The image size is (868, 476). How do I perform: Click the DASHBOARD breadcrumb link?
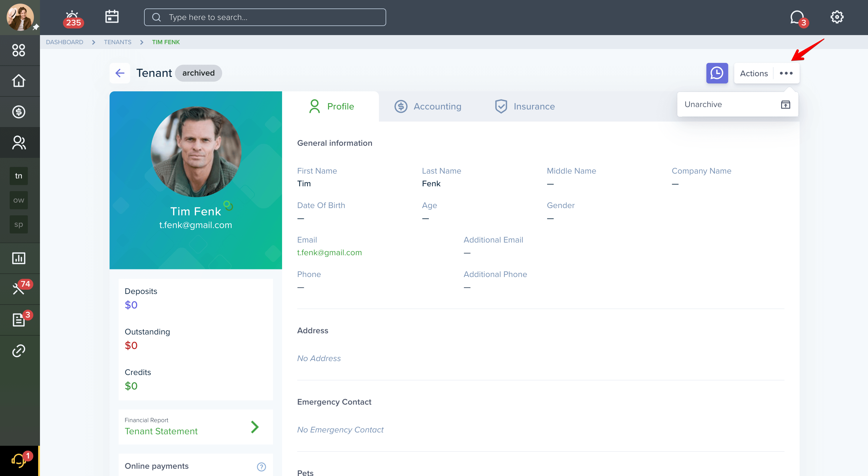pos(64,42)
